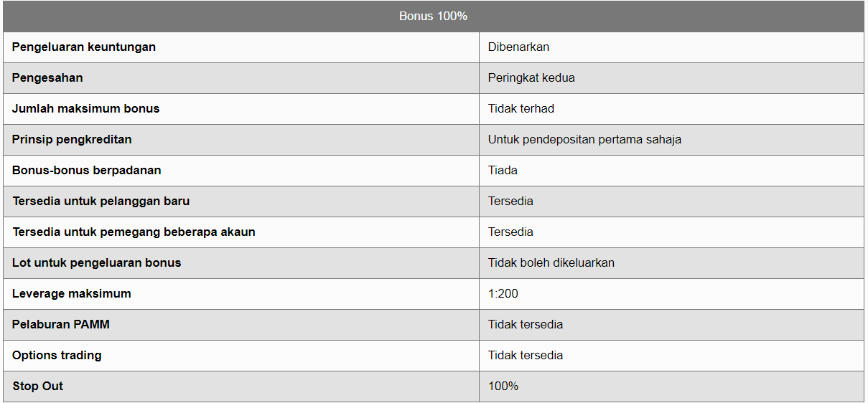Select the Pengesahan row label
The width and height of the screenshot is (868, 403).
[x=47, y=78]
